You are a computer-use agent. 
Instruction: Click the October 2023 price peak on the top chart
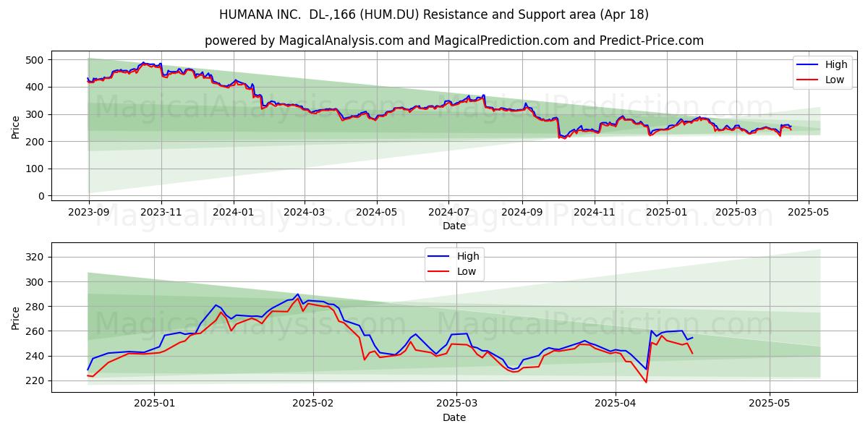point(143,63)
